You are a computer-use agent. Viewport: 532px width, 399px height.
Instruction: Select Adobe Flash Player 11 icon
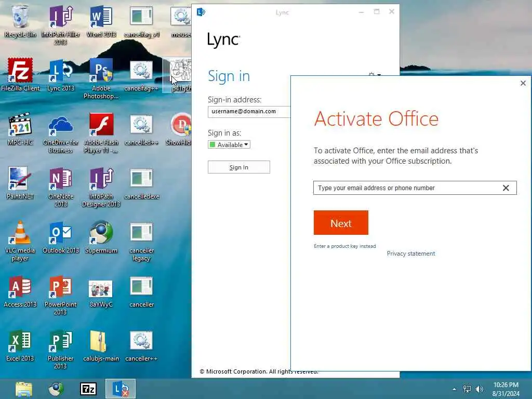[x=101, y=133]
